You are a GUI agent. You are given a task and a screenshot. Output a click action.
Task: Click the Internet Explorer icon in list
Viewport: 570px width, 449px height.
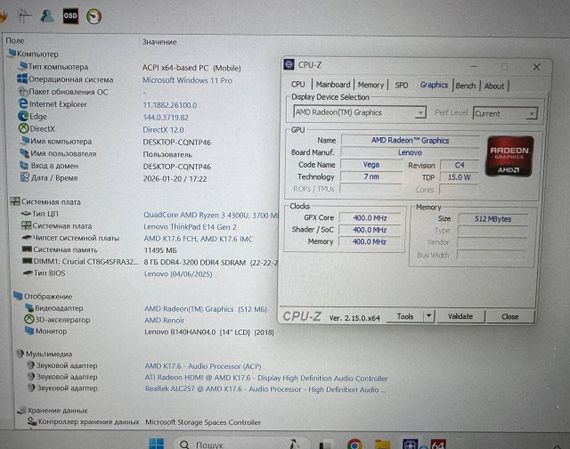coord(23,104)
